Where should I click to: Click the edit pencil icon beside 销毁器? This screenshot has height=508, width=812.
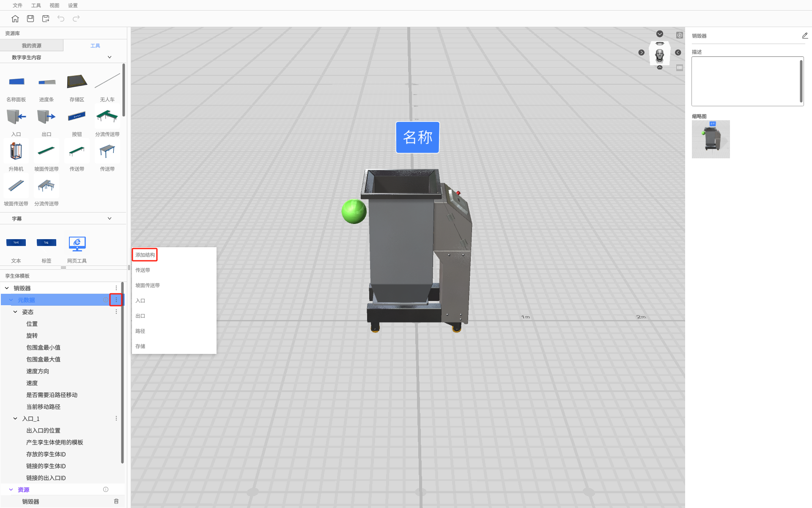[804, 36]
